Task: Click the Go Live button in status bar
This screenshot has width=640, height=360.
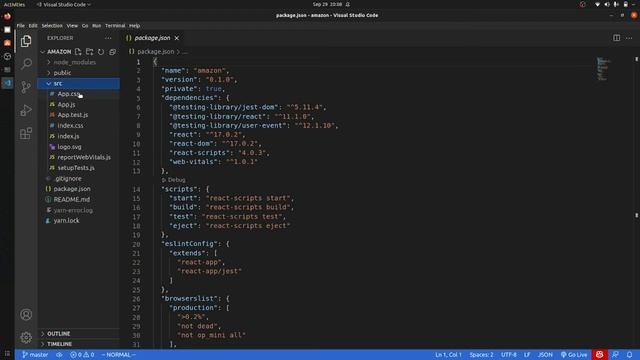Action: 574,355
